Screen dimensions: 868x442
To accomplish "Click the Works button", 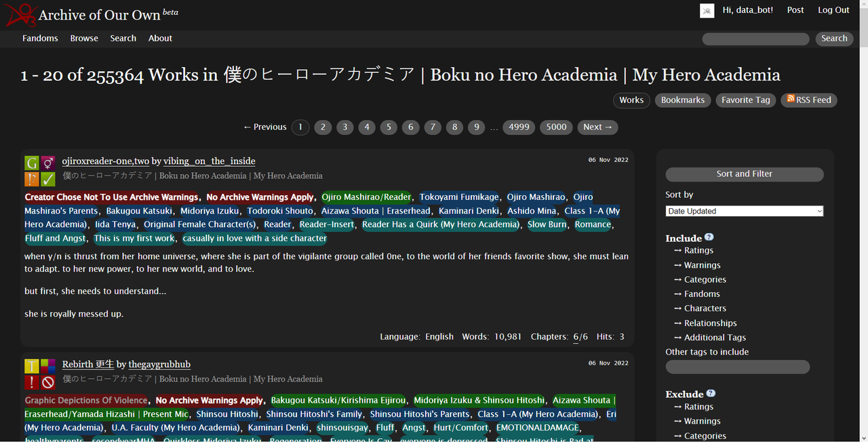I will 631,100.
